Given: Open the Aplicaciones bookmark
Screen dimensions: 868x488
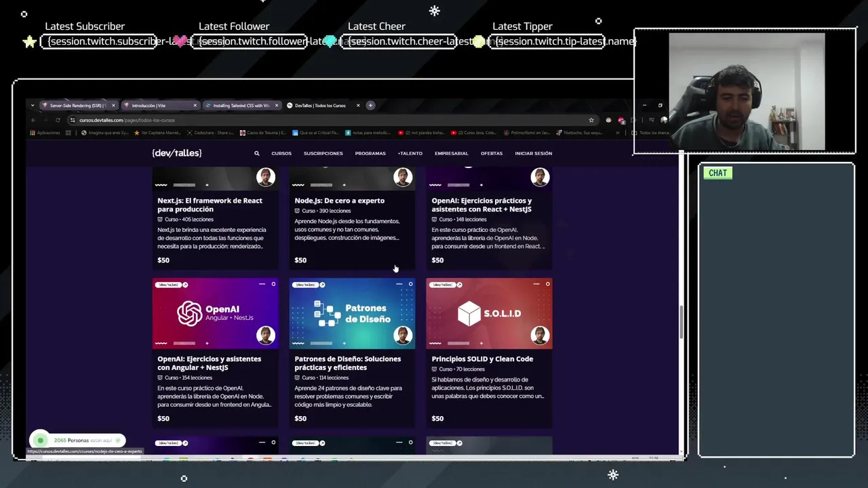Looking at the screenshot, I should [x=45, y=133].
